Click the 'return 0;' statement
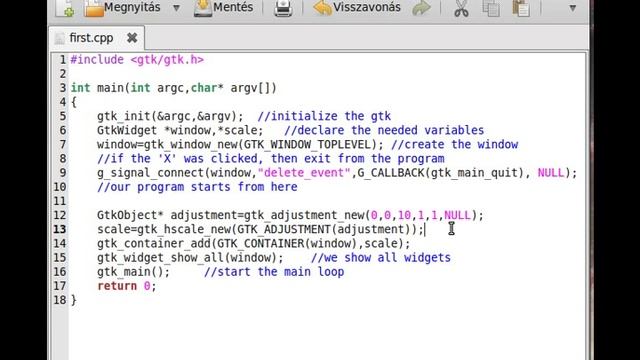This screenshot has height=360, width=640. 127,286
